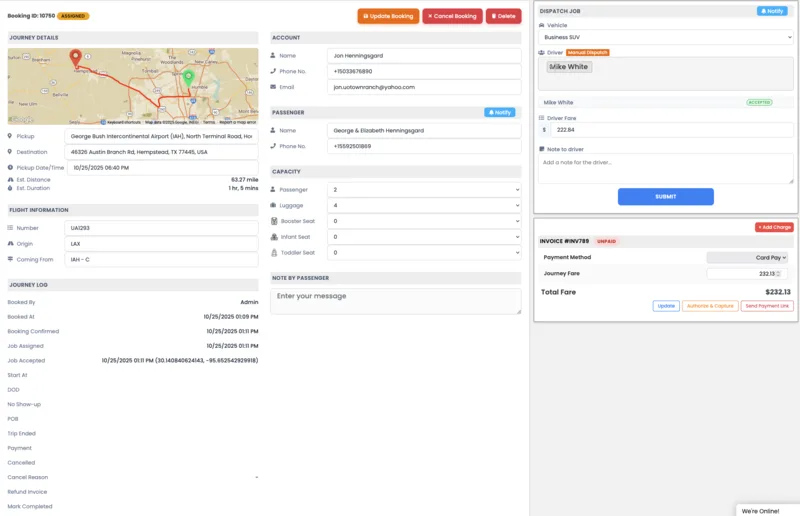Click the Booster Seat icon
This screenshot has width=800, height=516.
[274, 221]
